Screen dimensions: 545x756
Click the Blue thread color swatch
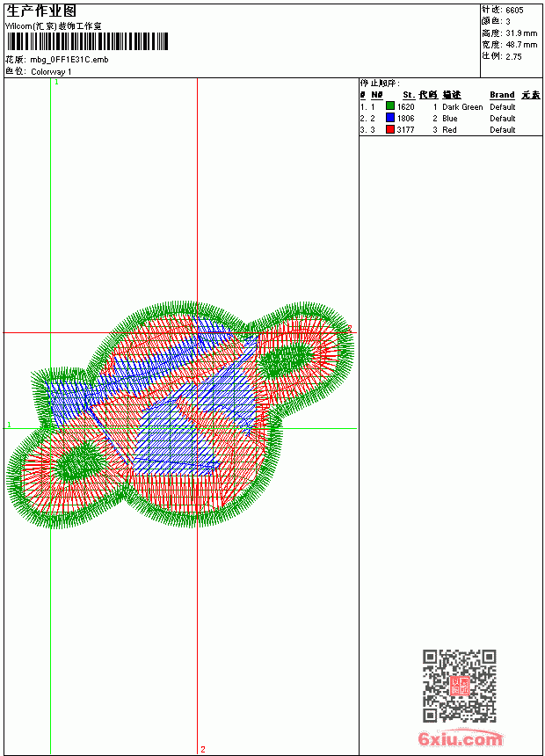[390, 118]
